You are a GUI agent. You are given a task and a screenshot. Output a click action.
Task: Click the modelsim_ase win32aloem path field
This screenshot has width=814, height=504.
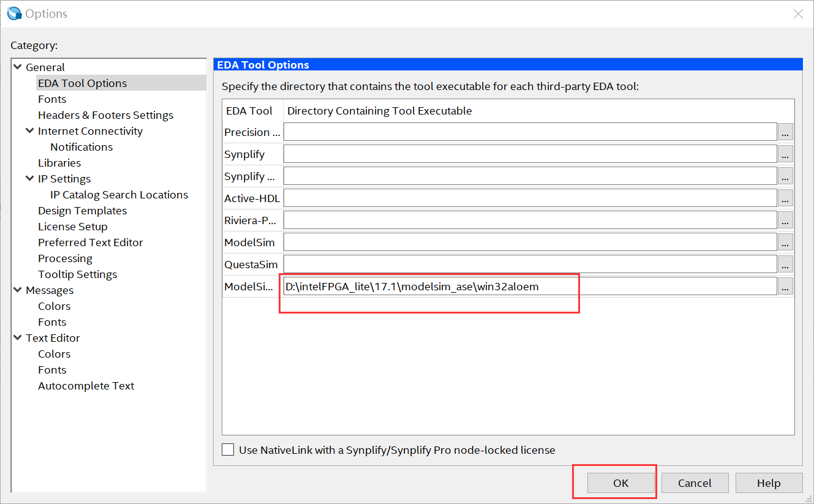[x=530, y=286]
